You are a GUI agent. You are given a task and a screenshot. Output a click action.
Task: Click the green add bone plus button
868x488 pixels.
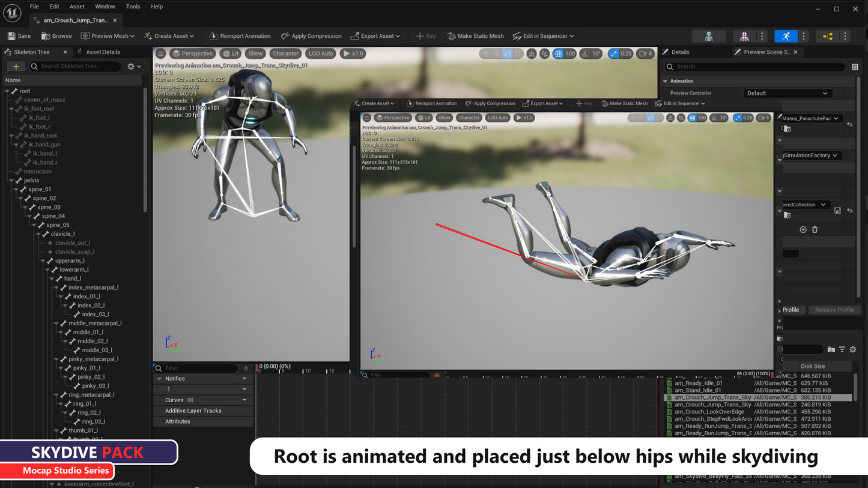click(16, 67)
